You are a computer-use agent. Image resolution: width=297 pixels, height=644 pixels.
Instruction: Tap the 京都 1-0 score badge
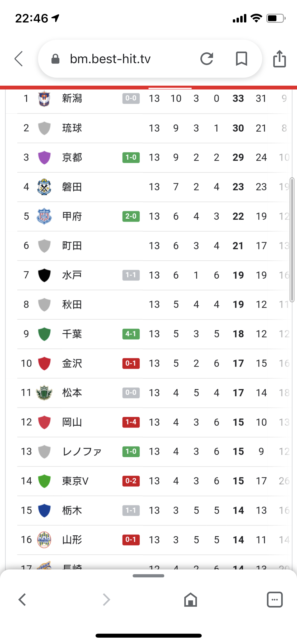[x=131, y=157]
